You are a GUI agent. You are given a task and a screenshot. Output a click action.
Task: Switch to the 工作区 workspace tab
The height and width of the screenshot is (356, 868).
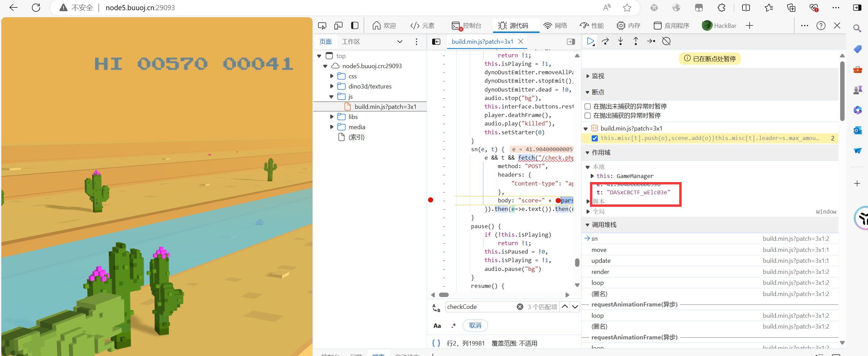351,41
